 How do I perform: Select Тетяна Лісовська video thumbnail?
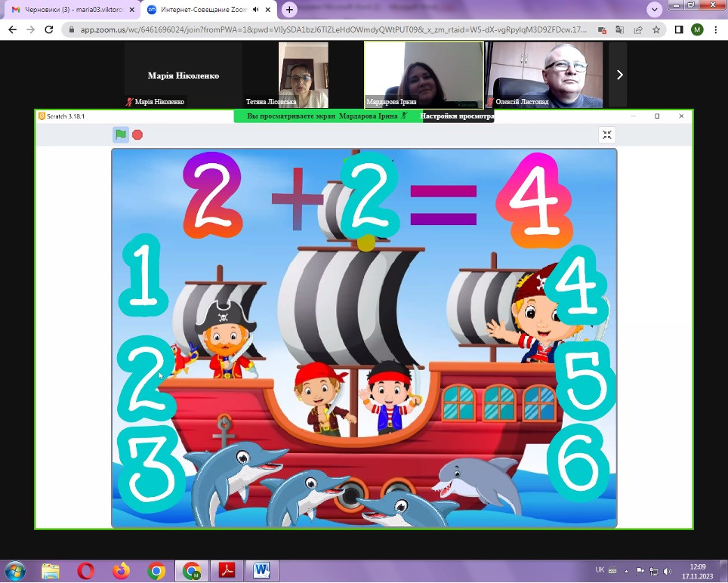tap(303, 75)
